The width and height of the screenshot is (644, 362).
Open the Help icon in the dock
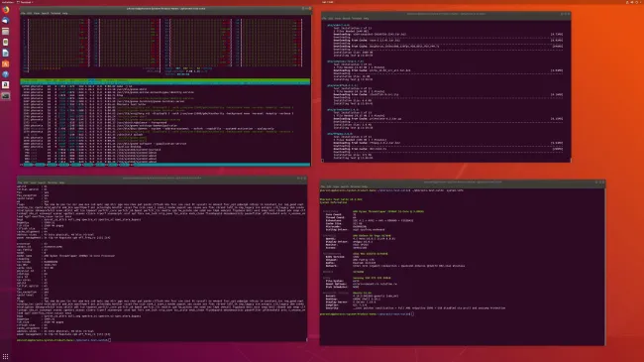point(5,74)
